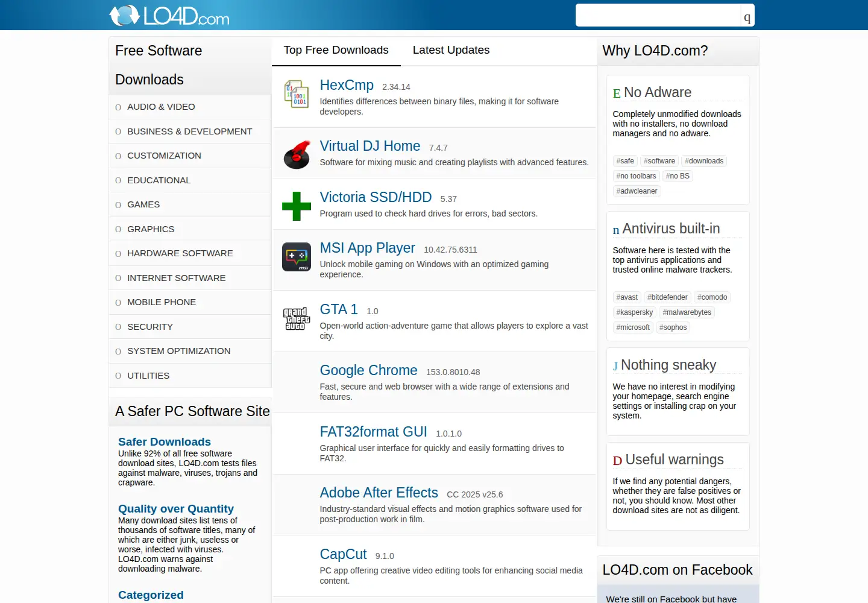Click the #software tag
Screen dimensions: 868x603
(659, 161)
